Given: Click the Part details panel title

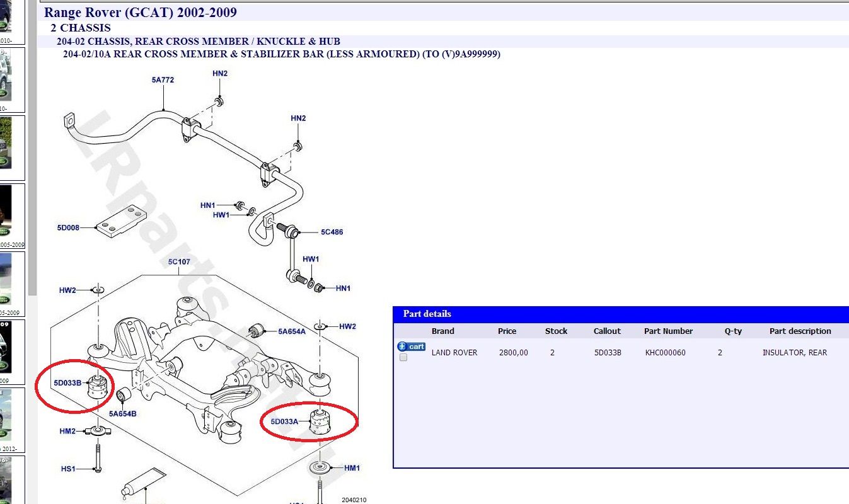Looking at the screenshot, I should (x=427, y=314).
